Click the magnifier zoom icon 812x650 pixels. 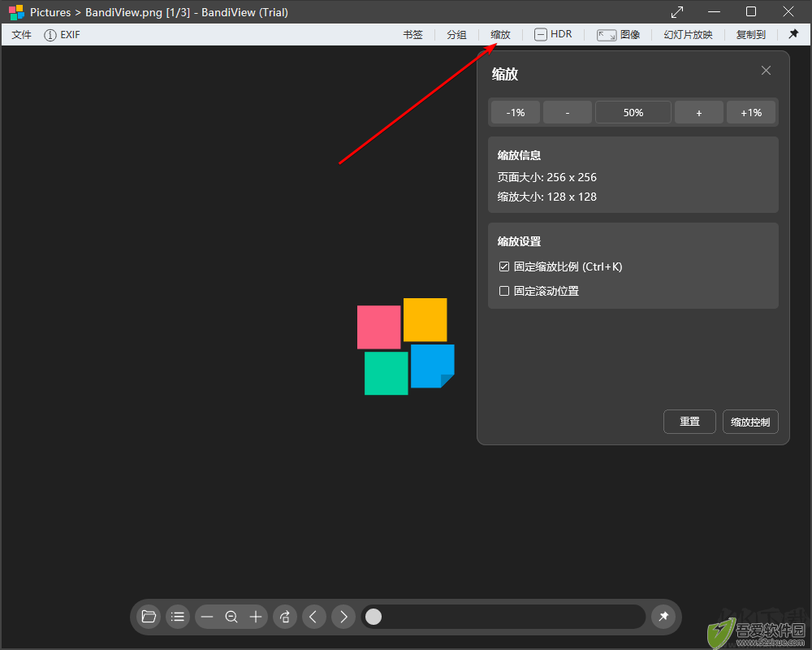[x=231, y=617]
